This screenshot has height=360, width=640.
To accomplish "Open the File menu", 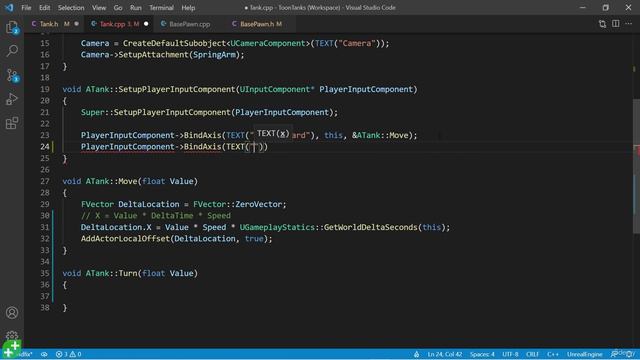I will [26, 8].
